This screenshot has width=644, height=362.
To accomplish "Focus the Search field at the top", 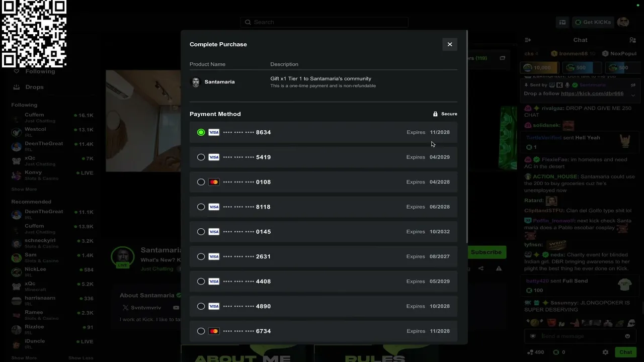I will (x=324, y=22).
